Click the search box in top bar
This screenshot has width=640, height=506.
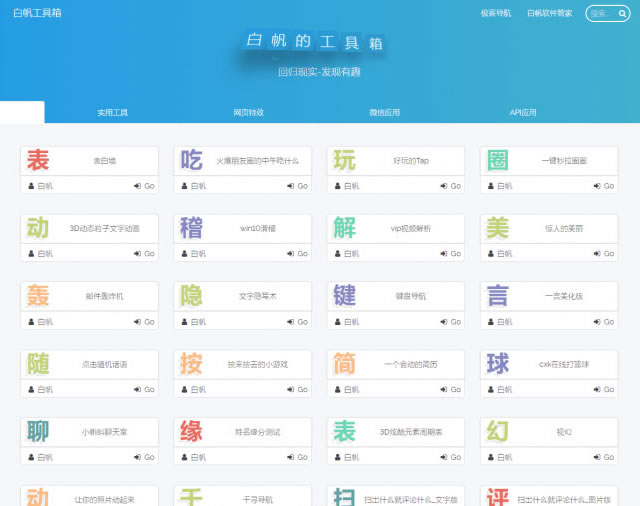[602, 14]
